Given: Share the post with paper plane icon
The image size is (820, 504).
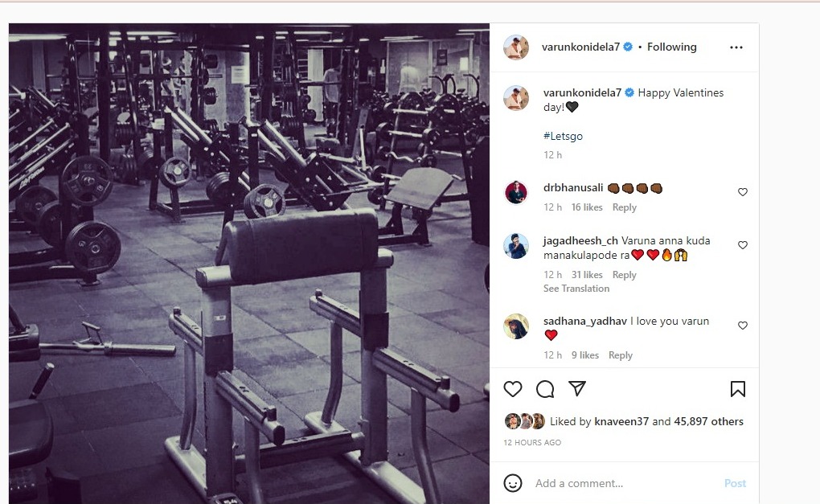Looking at the screenshot, I should tap(577, 388).
